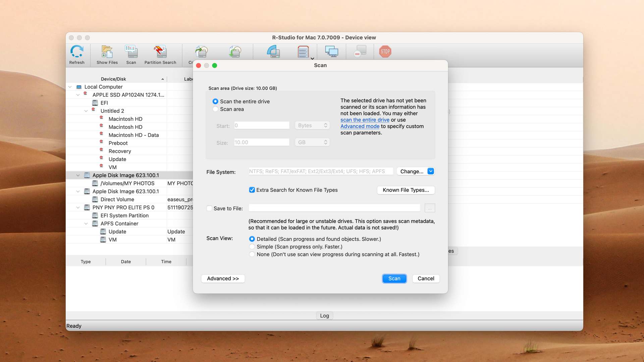Image resolution: width=644 pixels, height=362 pixels.
Task: Collapse the APFS Container node
Action: (86, 224)
